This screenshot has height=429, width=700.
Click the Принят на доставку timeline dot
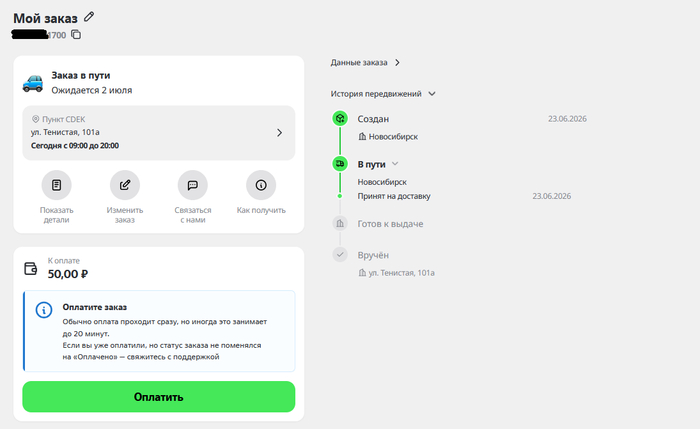point(340,196)
